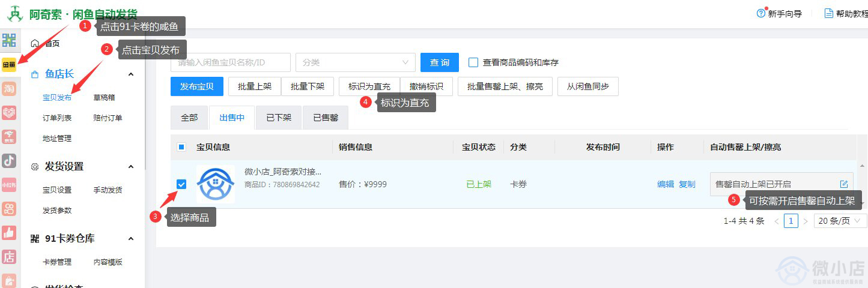Click the blue 发布宝贝 button
Viewport: 868px width, 288px height.
pyautogui.click(x=197, y=86)
